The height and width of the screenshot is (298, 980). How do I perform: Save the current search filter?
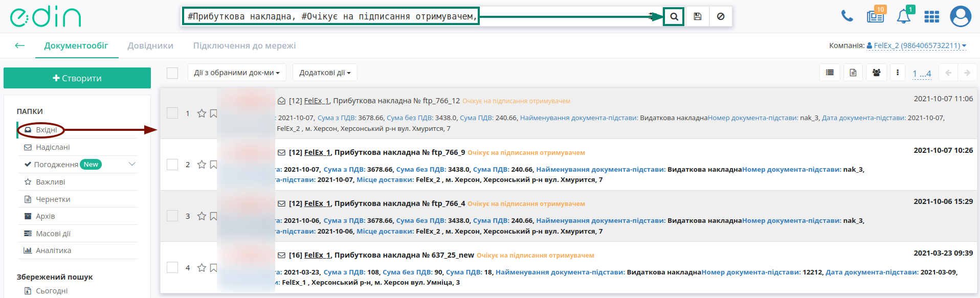coord(698,16)
